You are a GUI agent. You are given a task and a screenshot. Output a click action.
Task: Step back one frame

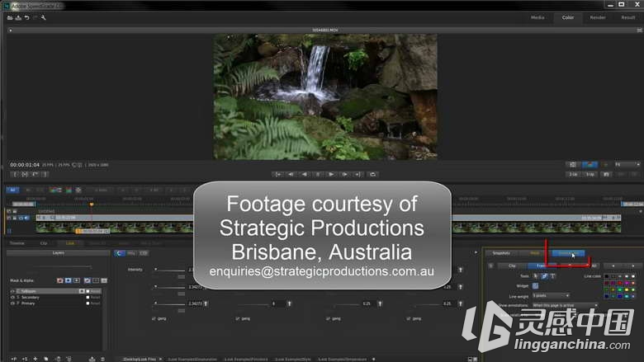[291, 174]
